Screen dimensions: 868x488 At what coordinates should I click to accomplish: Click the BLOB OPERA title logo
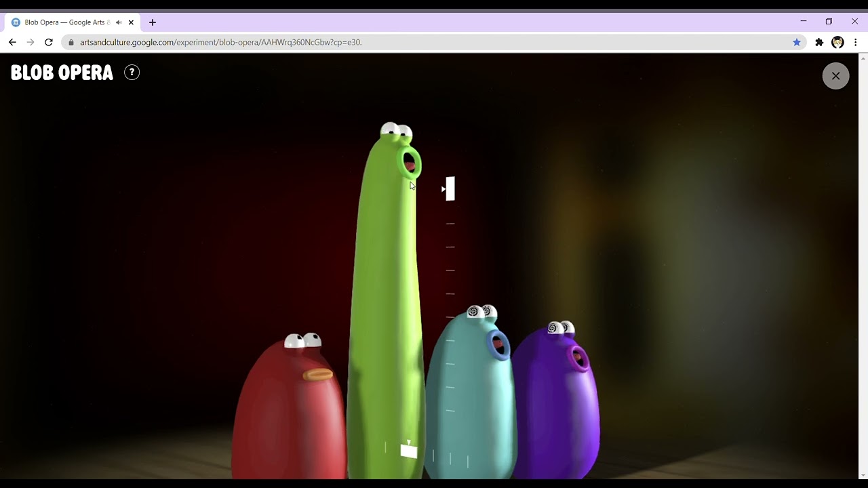(62, 73)
